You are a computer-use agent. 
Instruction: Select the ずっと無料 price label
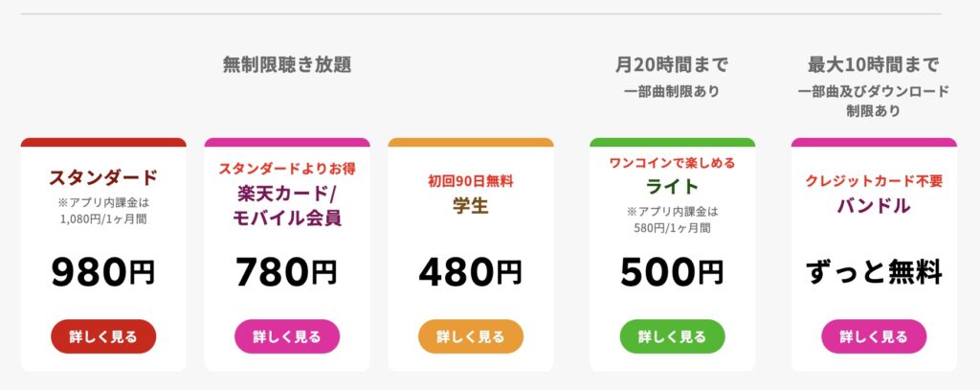pyautogui.click(x=874, y=273)
